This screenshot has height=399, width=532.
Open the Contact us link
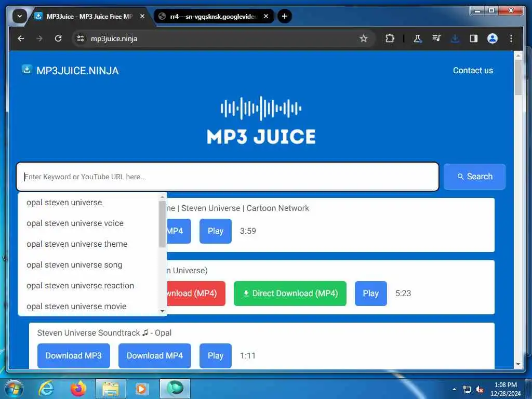[473, 70]
